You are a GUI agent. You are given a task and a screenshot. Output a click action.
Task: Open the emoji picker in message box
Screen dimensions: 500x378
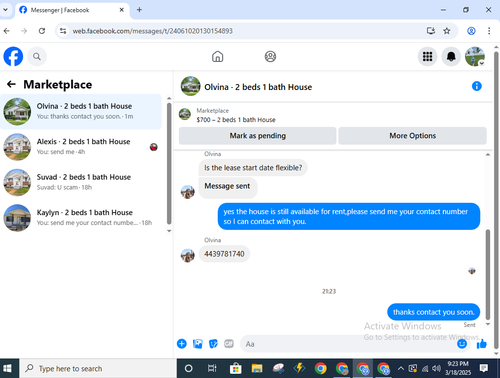point(462,344)
